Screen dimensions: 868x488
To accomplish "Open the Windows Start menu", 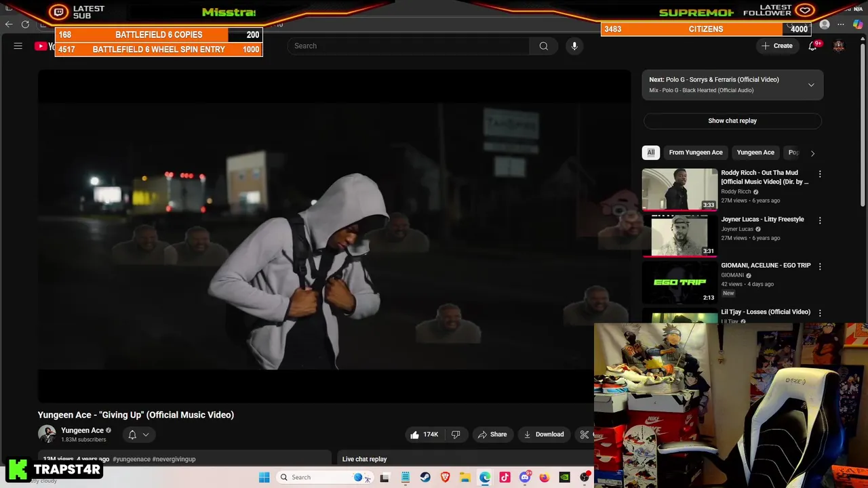I will (264, 477).
